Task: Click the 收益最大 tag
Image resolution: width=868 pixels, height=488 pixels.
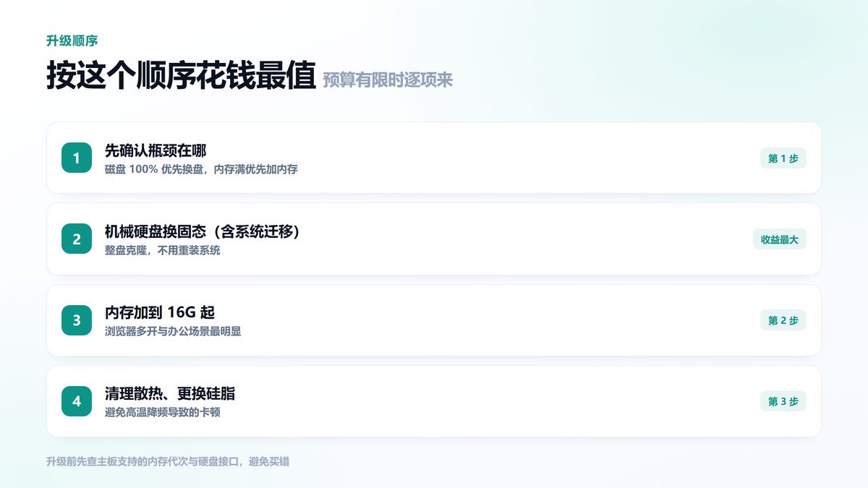Action: pyautogui.click(x=780, y=239)
